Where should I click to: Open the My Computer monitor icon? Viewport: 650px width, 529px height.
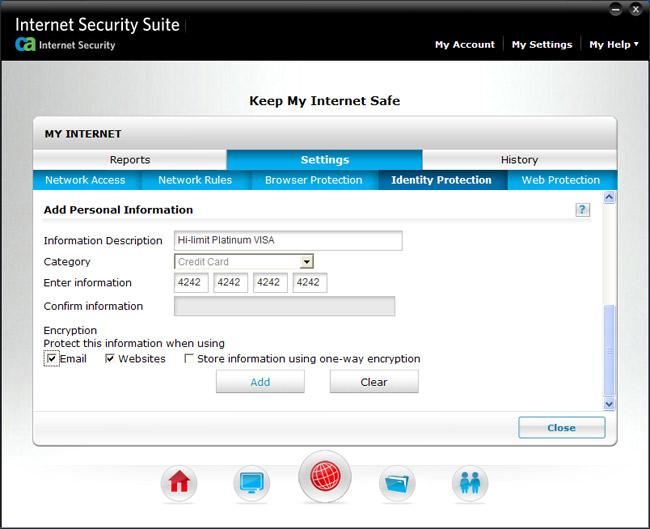(x=251, y=483)
